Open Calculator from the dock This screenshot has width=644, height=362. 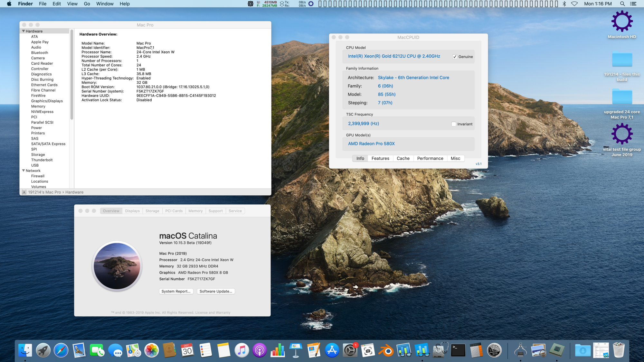(x=476, y=350)
